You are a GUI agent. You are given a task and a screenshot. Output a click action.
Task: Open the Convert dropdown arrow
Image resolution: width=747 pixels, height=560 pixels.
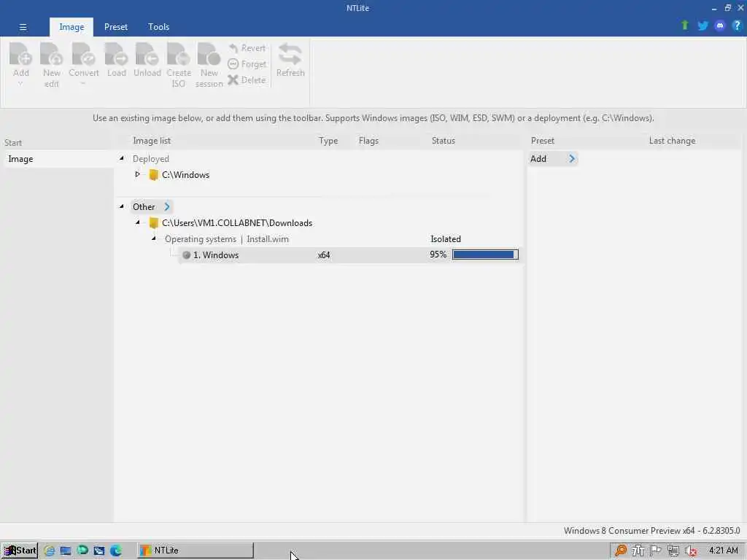[x=83, y=85]
